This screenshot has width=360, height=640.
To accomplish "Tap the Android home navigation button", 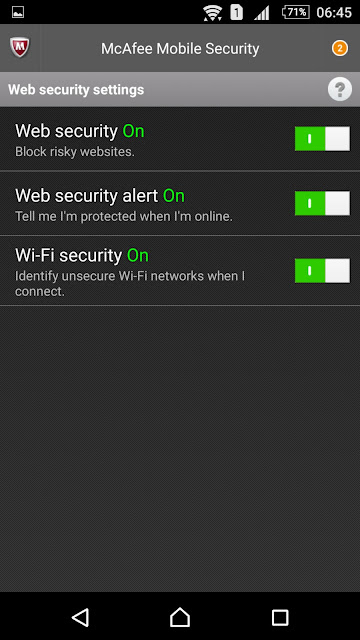I will pos(180,617).
